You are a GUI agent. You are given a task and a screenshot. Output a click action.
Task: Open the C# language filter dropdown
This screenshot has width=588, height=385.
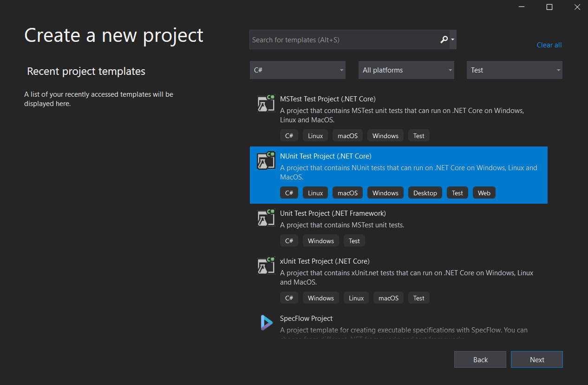tap(297, 70)
